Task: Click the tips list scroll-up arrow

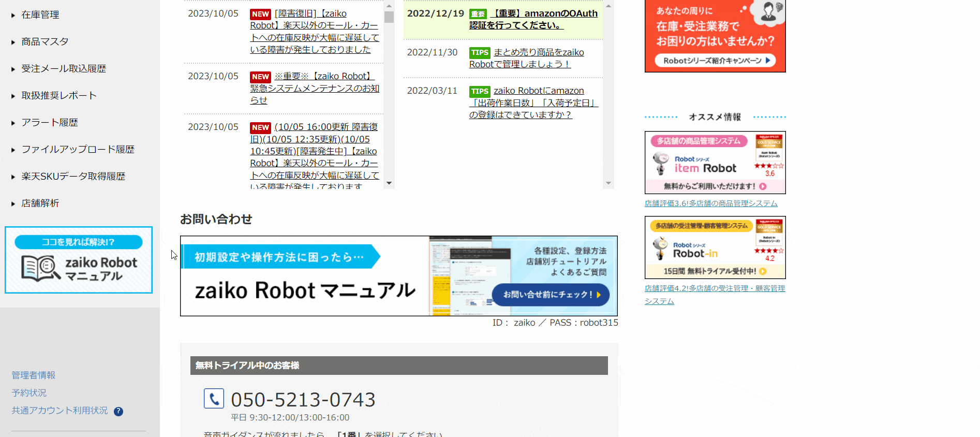Action: (x=608, y=6)
